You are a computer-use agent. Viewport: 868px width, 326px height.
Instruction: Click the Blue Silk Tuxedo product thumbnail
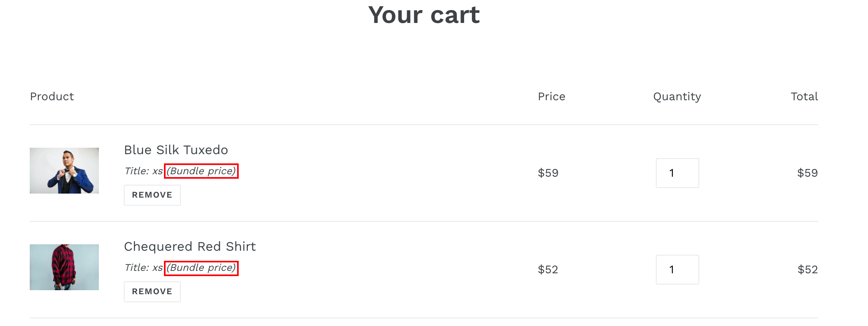pyautogui.click(x=64, y=171)
